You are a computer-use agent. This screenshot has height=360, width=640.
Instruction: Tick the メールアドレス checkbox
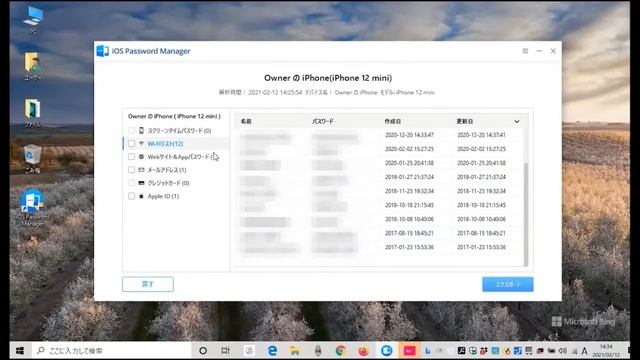[x=131, y=170]
